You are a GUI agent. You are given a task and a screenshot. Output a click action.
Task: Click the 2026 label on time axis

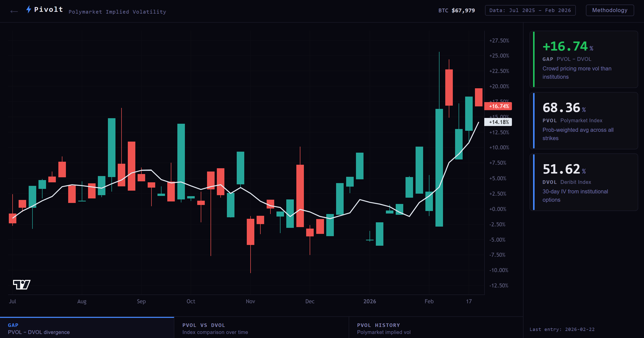pyautogui.click(x=370, y=301)
